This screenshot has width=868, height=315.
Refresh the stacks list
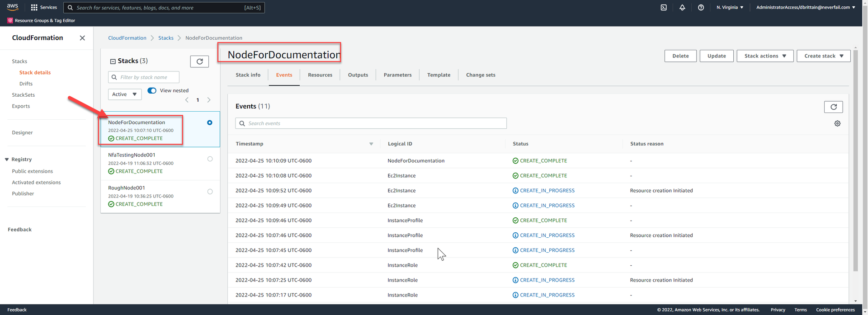coord(199,61)
